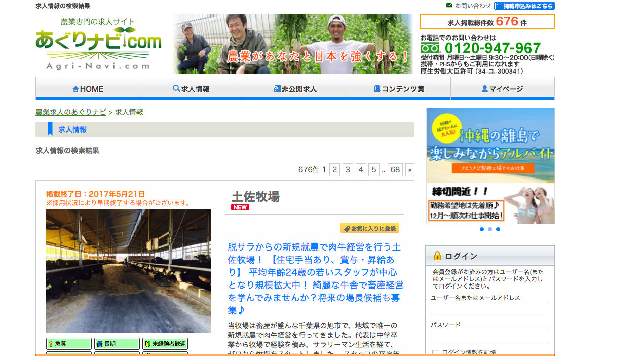Click the お気に入りに登録 button
The height and width of the screenshot is (356, 644).
[369, 228]
